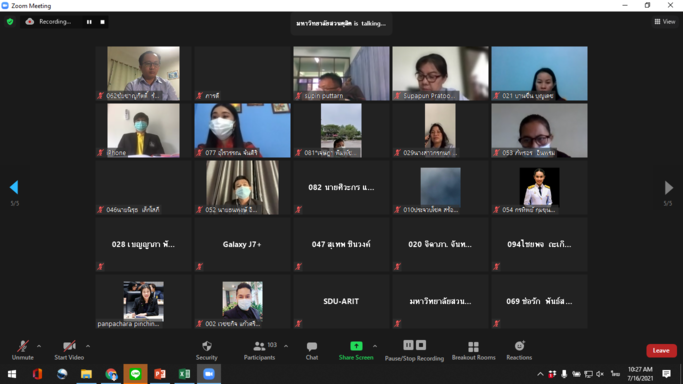Click the Zoom taskbar icon
Viewport: 683px width, 384px height.
pyautogui.click(x=209, y=374)
